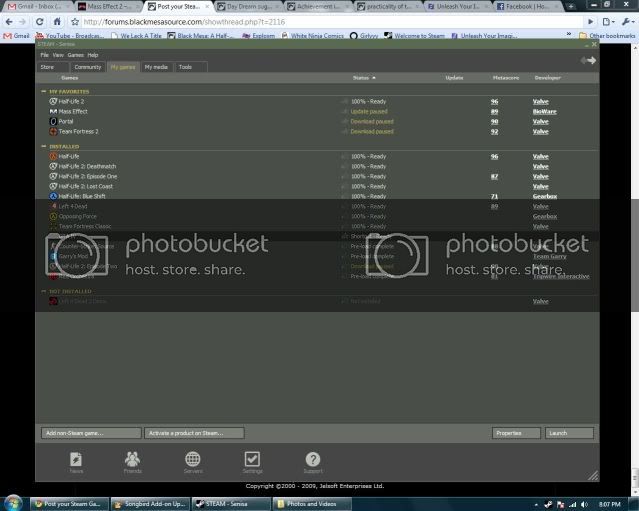Switch to the My media tab
Viewport: 639px width, 511px height.
[156, 67]
